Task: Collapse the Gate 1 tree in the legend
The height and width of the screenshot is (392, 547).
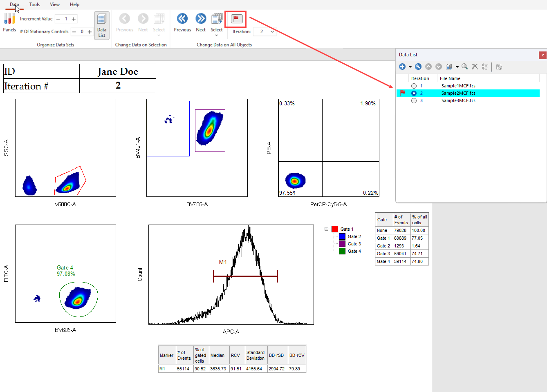Action: (x=326, y=229)
